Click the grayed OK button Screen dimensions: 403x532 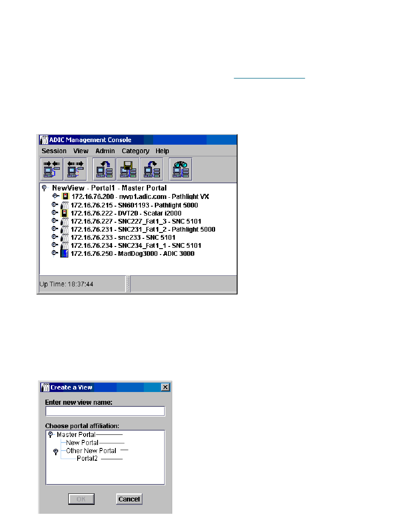(81, 499)
